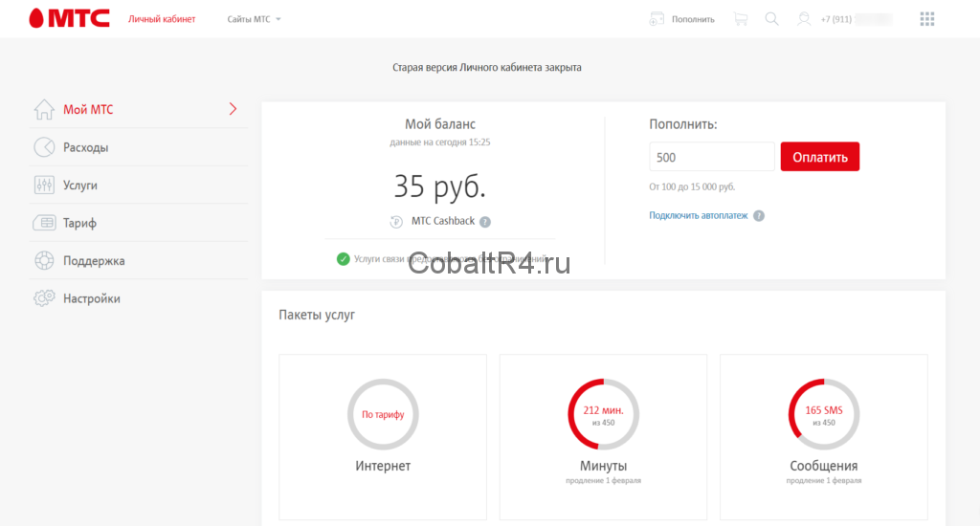Click the payment amount input field
Viewport: 980px width, 526px height.
(x=711, y=157)
